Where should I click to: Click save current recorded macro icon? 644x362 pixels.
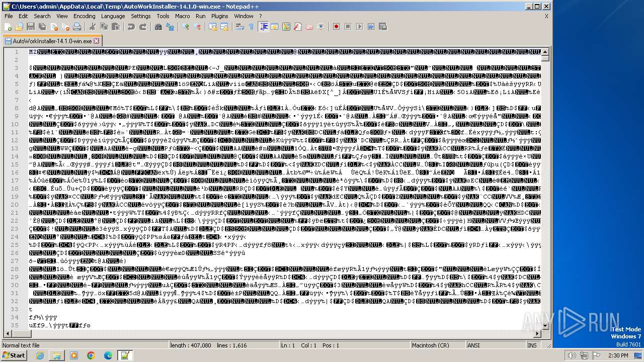pyautogui.click(x=382, y=27)
